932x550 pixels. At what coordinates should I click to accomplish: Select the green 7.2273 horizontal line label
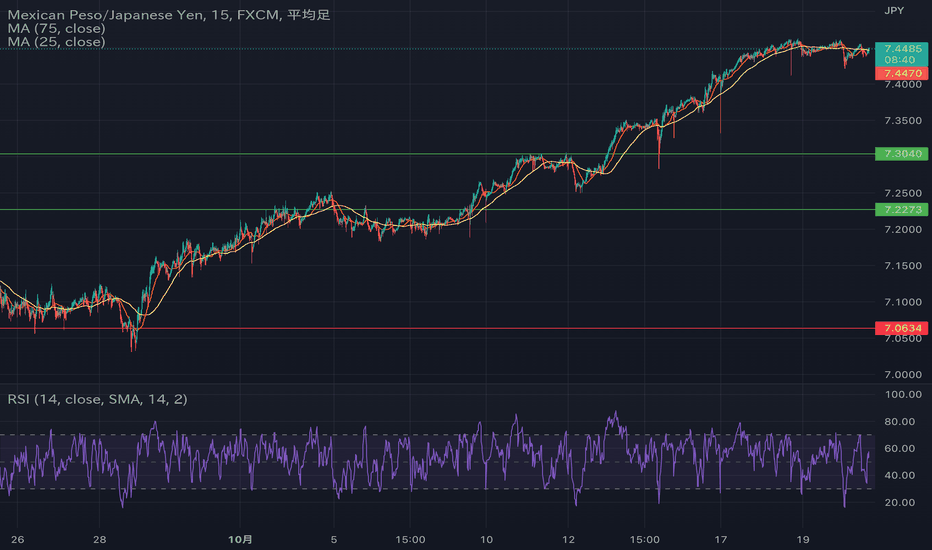(902, 209)
